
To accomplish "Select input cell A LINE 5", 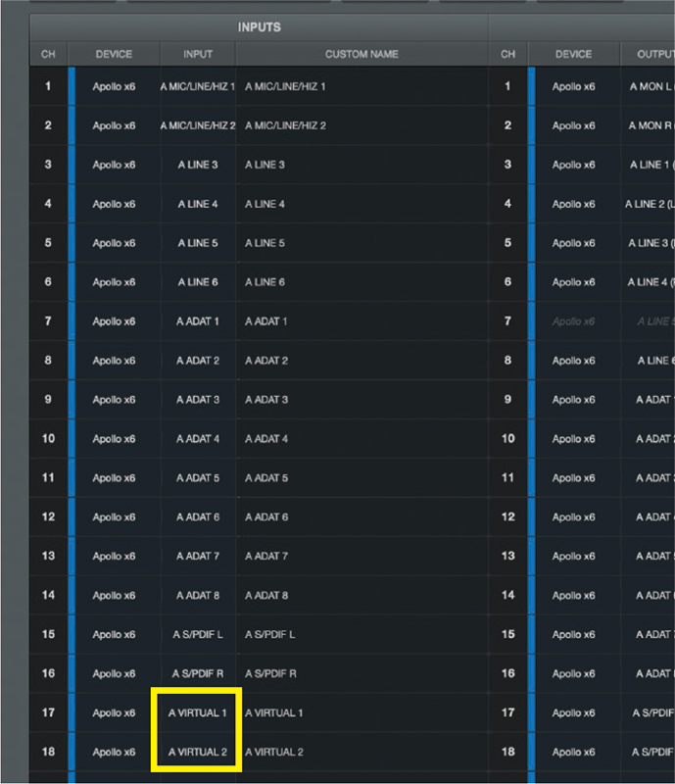I will pos(198,243).
